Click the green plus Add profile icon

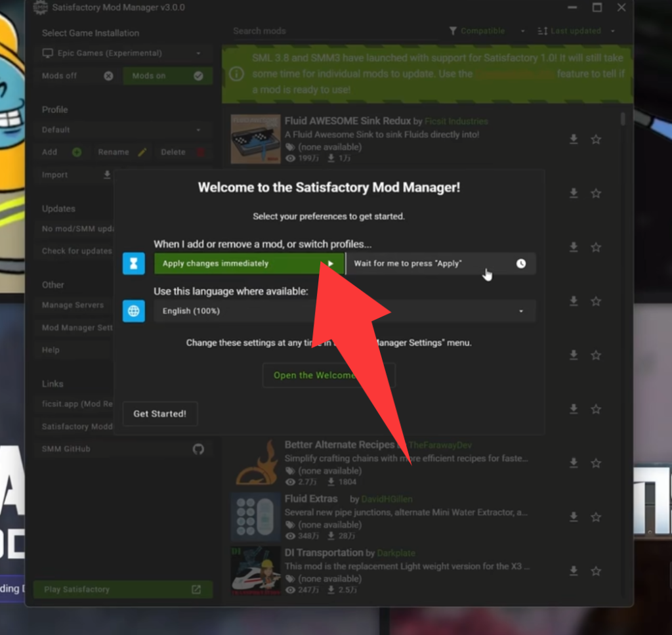pyautogui.click(x=77, y=152)
